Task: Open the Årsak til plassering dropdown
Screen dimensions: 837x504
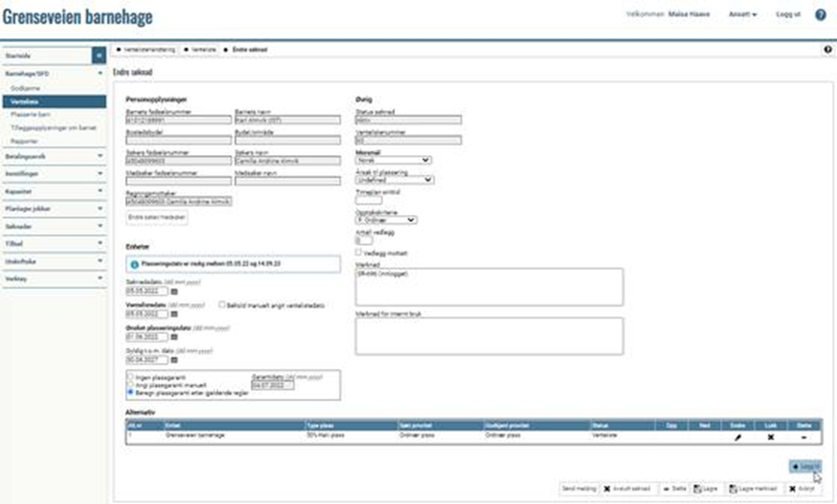Action: coord(393,179)
